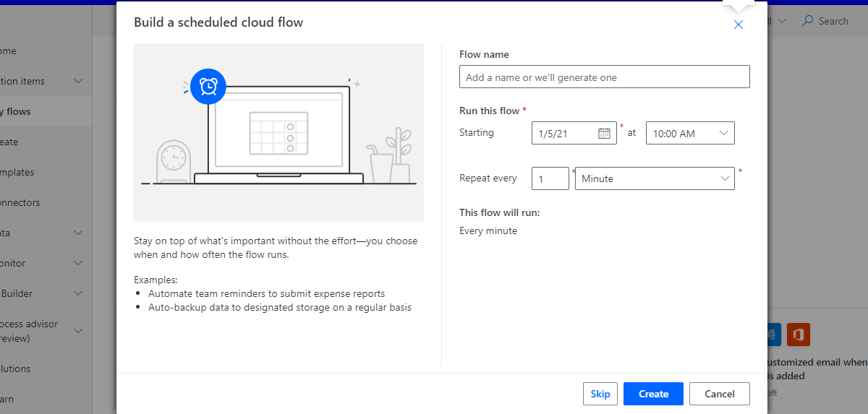Expand the Action items sidebar chevron

78,81
